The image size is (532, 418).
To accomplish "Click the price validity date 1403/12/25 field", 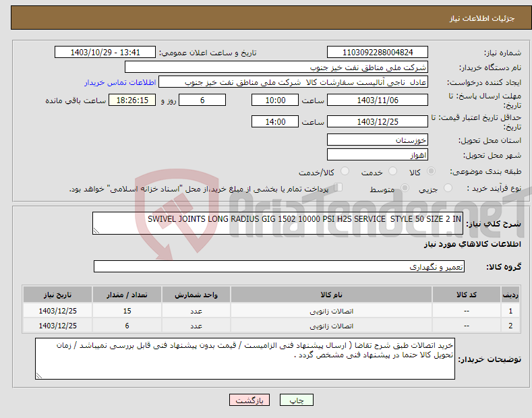I will point(378,121).
